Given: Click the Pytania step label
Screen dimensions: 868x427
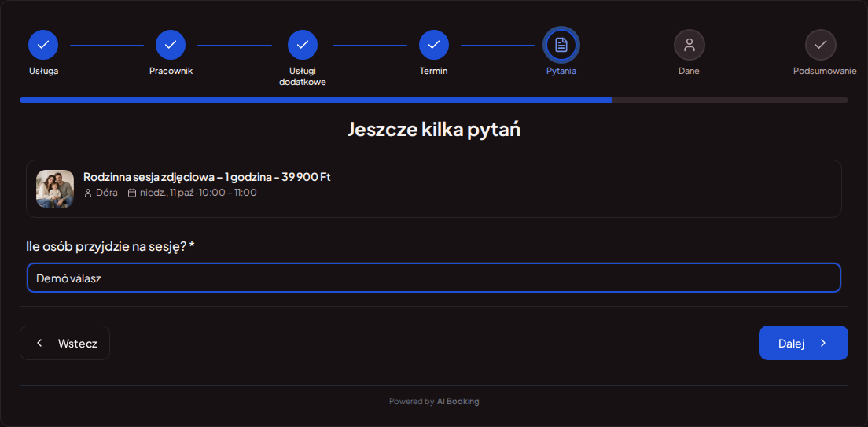Looking at the screenshot, I should 561,71.
